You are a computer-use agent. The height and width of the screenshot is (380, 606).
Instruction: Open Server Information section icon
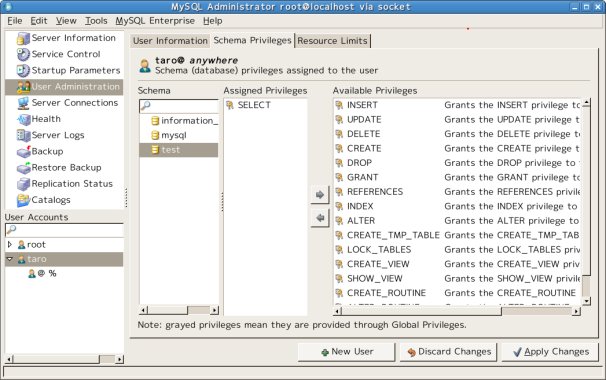pos(23,38)
